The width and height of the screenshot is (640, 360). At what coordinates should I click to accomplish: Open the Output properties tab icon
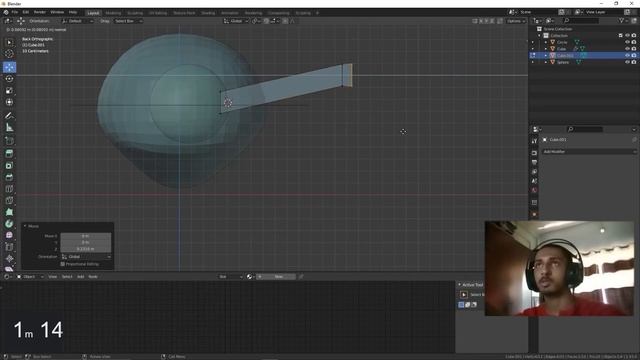coord(534,162)
